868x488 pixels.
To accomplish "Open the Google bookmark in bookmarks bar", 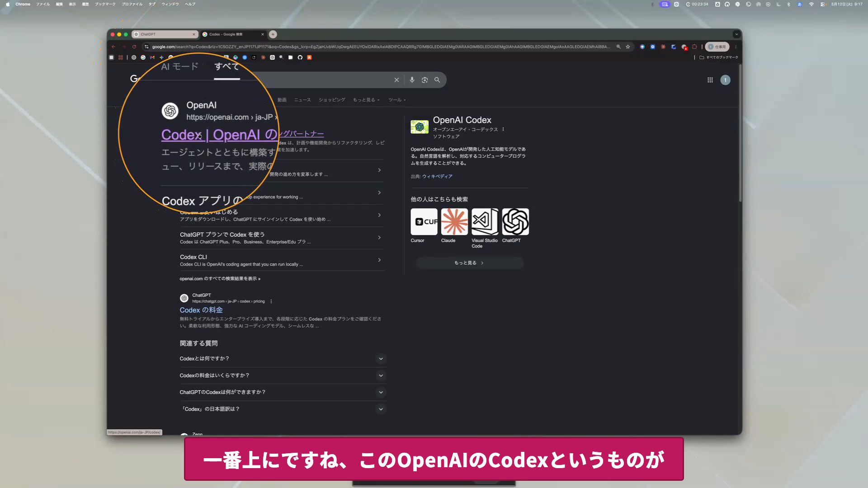I will [x=143, y=57].
